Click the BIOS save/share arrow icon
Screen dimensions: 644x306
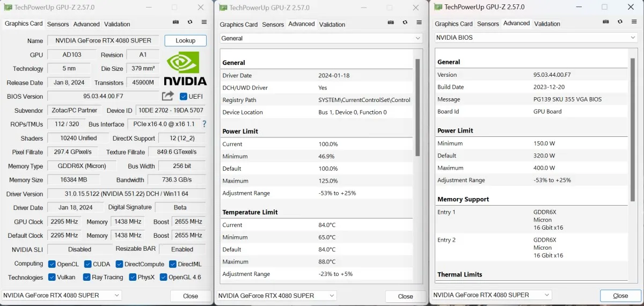tap(168, 96)
